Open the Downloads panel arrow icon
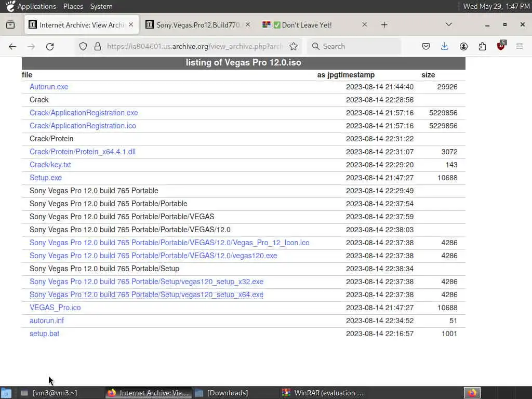532x399 pixels. (445, 46)
